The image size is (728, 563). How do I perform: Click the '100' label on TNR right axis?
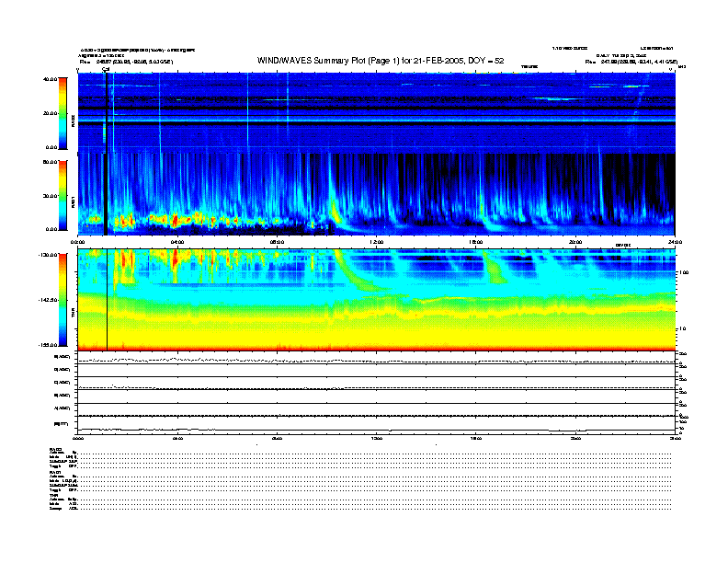point(684,272)
